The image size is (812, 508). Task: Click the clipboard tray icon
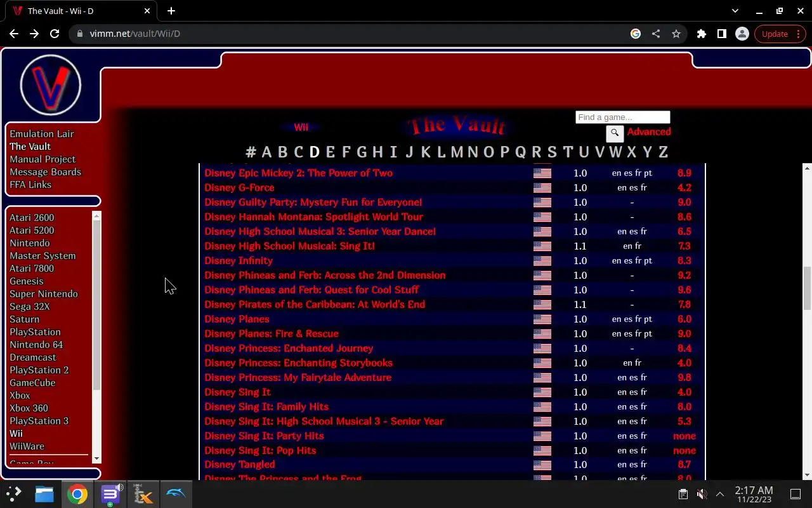point(683,494)
